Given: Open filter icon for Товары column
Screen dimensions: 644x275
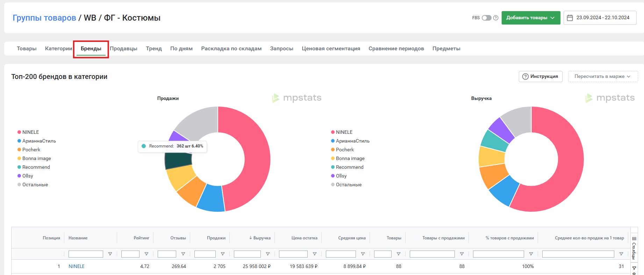Looking at the screenshot, I should [399, 254].
